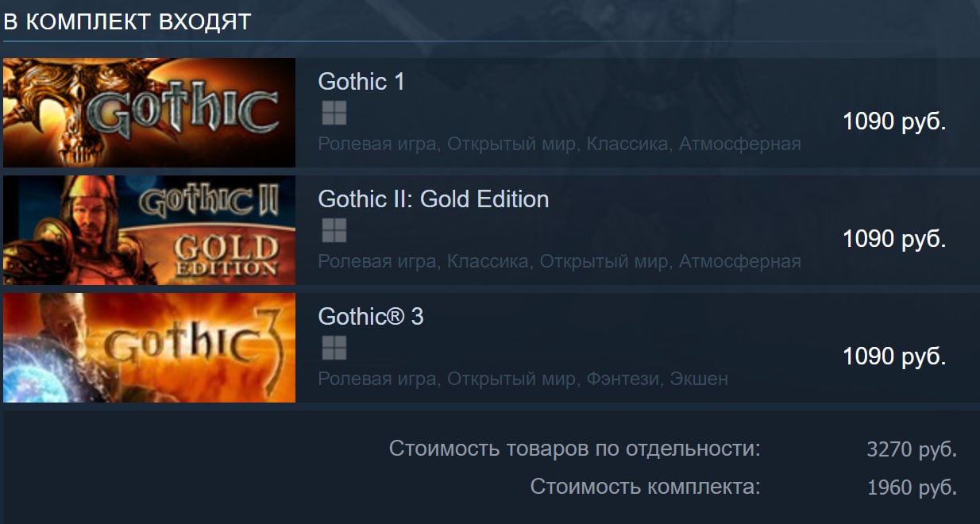The image size is (980, 524).
Task: Click the Стоимость комплекта label
Action: (646, 487)
